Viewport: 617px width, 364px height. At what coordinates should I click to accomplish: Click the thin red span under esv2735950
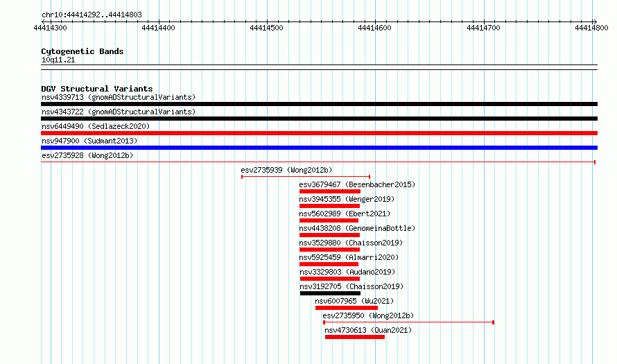(408, 322)
